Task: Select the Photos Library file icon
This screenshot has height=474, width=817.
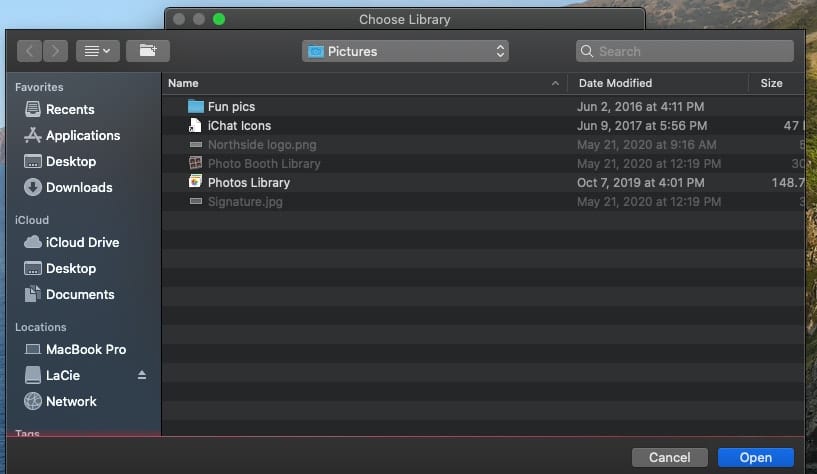Action: click(196, 183)
